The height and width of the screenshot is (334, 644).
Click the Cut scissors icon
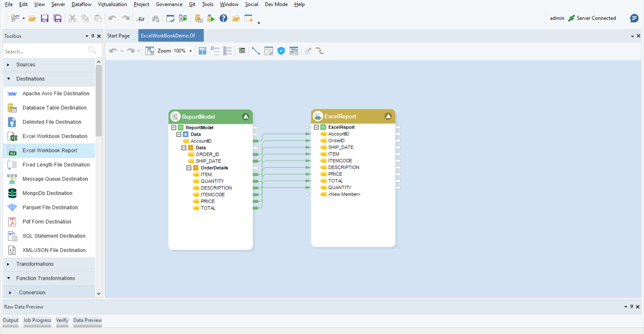click(x=72, y=18)
